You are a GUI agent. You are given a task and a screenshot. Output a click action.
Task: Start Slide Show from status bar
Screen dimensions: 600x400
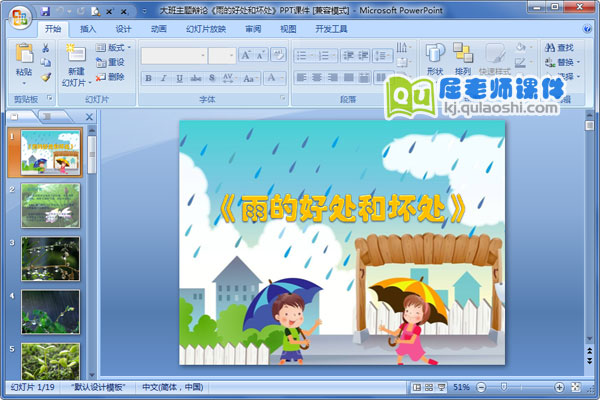click(x=442, y=388)
